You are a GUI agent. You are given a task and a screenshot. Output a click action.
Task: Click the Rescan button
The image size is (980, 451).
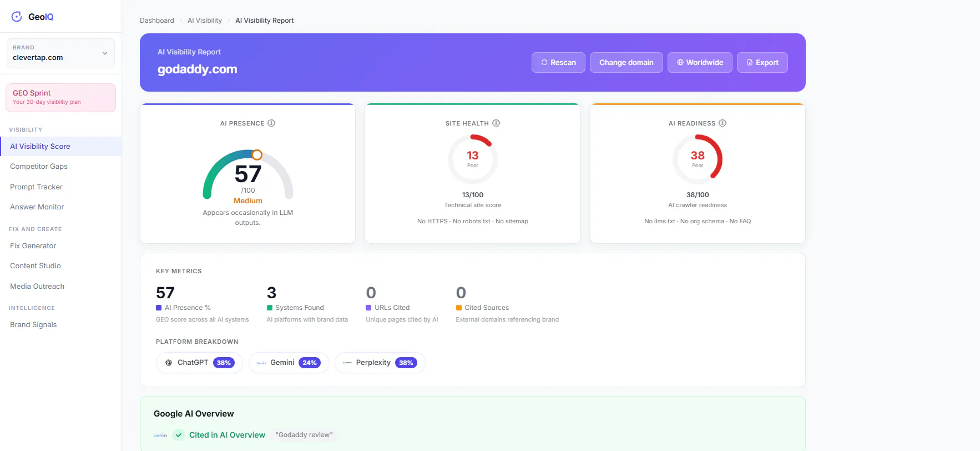point(558,63)
